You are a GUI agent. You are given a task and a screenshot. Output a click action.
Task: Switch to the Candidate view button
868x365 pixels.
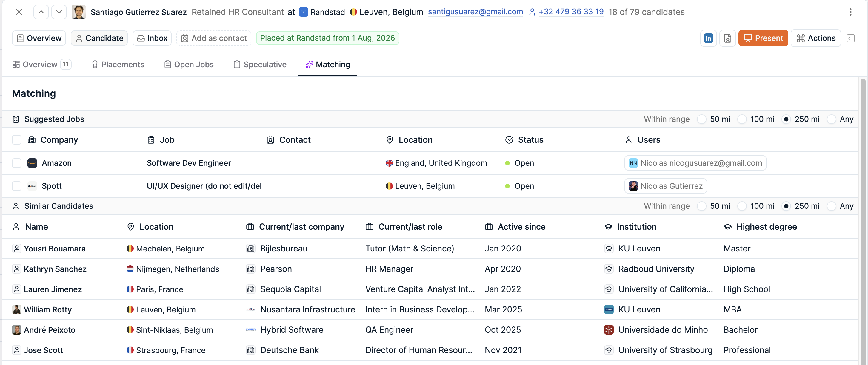(x=99, y=38)
